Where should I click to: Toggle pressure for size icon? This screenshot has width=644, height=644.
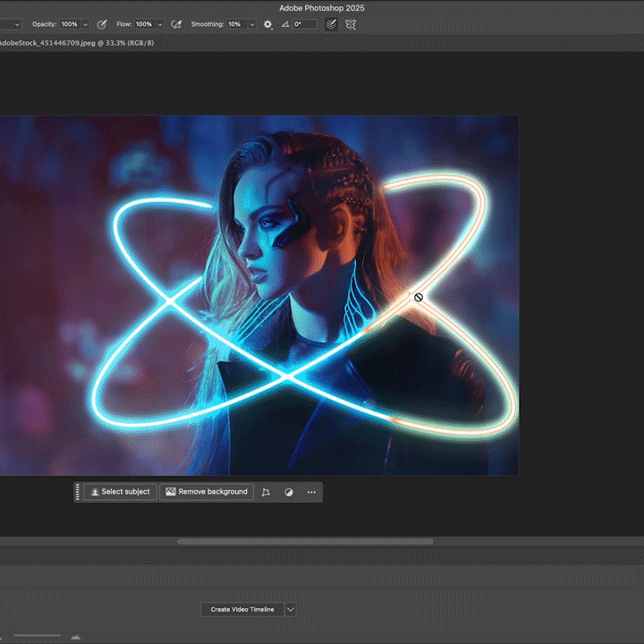click(x=331, y=24)
